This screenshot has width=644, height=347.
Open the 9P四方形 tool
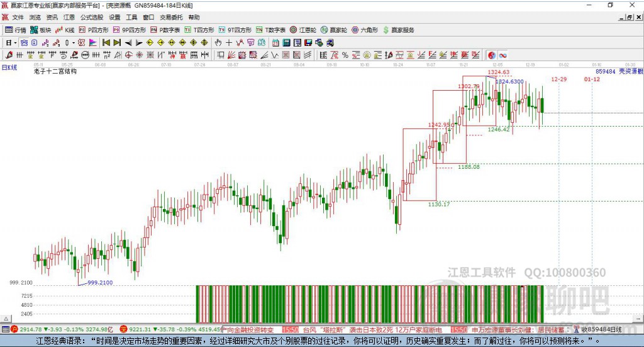(130, 30)
